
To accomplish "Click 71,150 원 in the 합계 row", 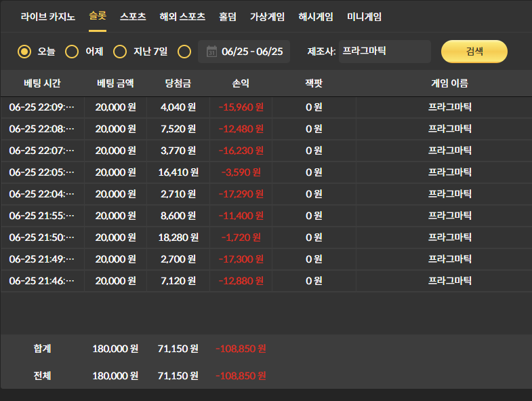I will click(178, 349).
